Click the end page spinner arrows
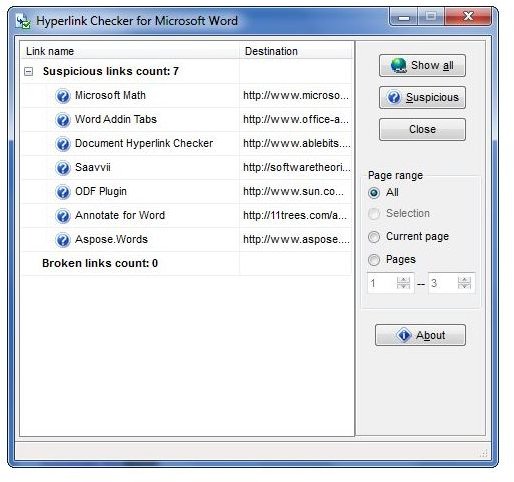 [464, 283]
